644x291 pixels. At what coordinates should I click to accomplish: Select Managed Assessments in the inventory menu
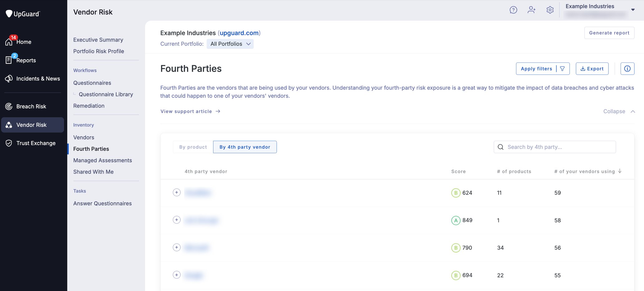tap(102, 160)
